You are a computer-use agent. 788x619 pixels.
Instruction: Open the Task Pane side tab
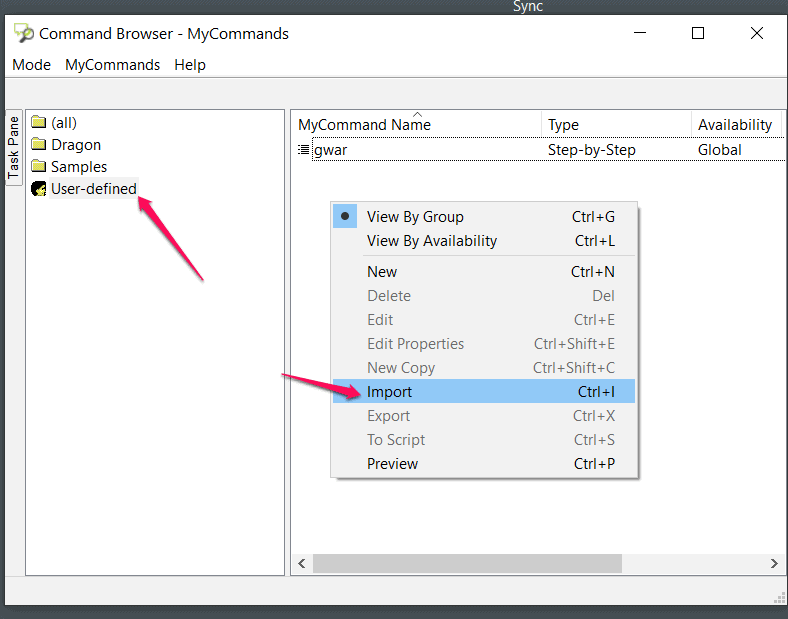pos(14,147)
